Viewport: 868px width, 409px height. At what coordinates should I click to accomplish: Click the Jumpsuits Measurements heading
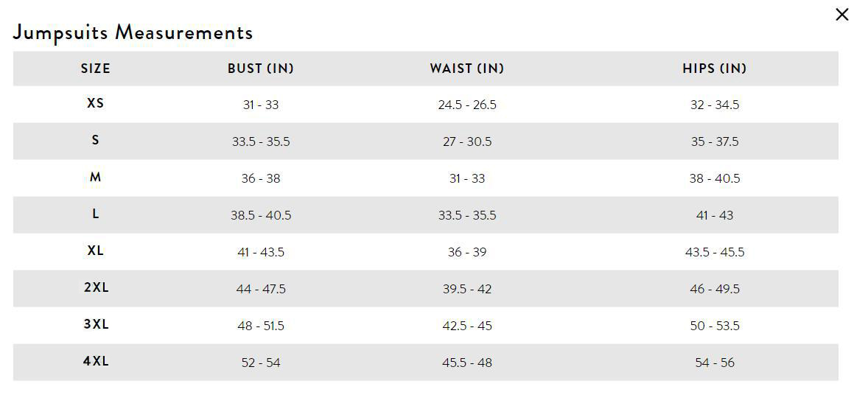[133, 32]
